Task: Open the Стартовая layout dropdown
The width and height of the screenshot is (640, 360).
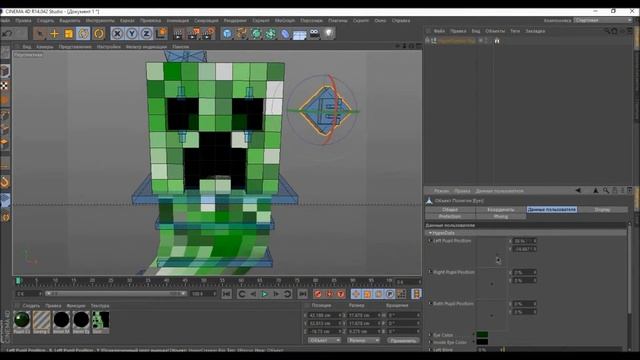Action: [x=603, y=20]
